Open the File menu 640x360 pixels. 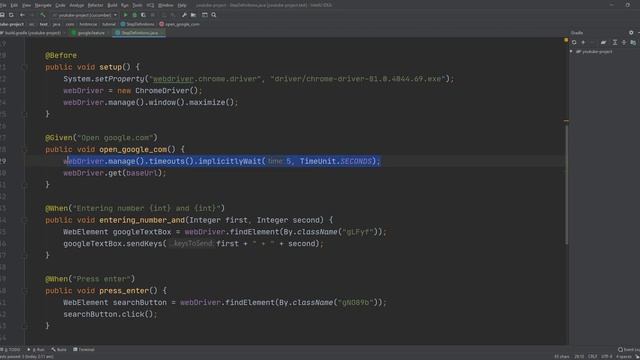pos(3,5)
